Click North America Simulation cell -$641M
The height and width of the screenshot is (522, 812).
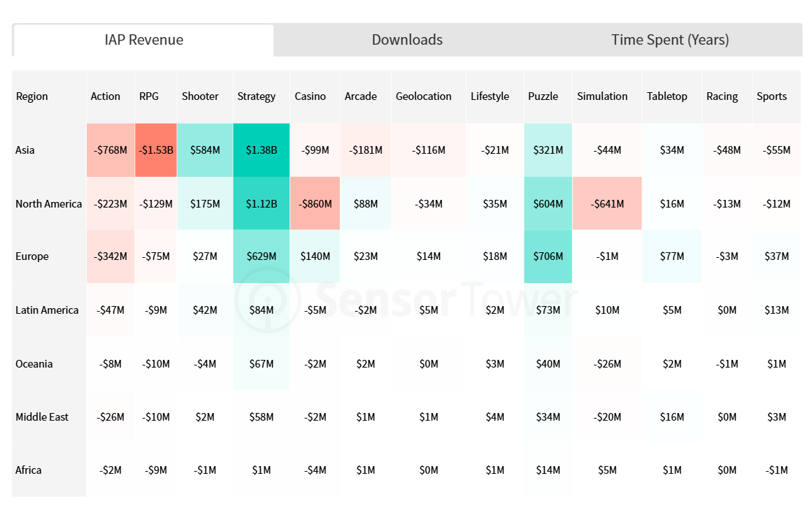[x=606, y=204]
